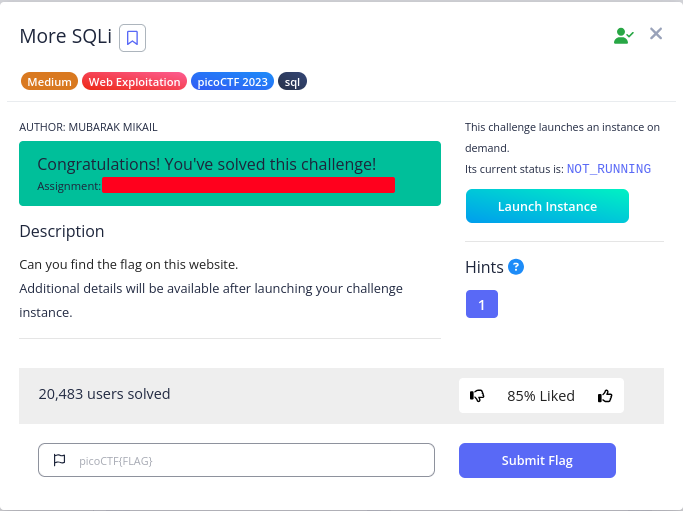This screenshot has height=511, width=683.
Task: Click the 20,483 users solved text
Action: 104,394
